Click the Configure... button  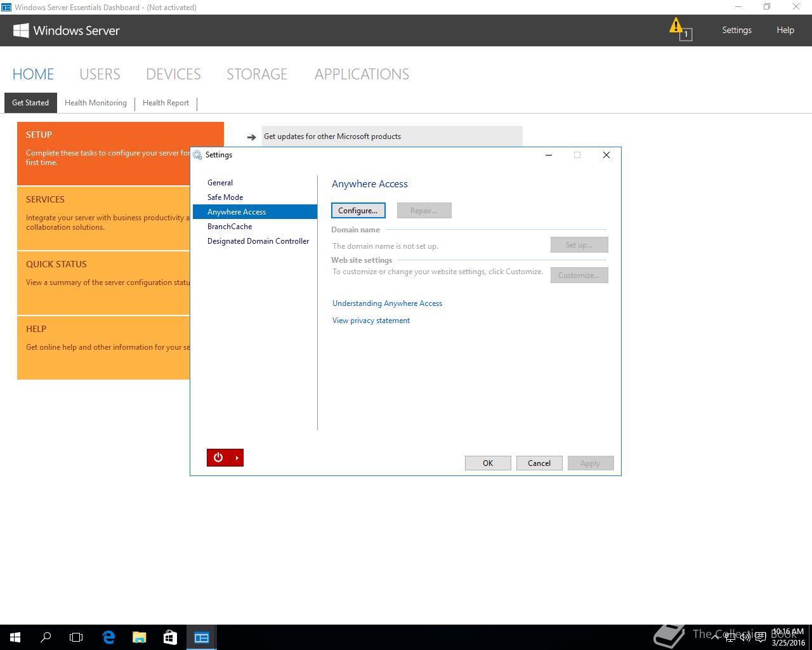pyautogui.click(x=358, y=211)
